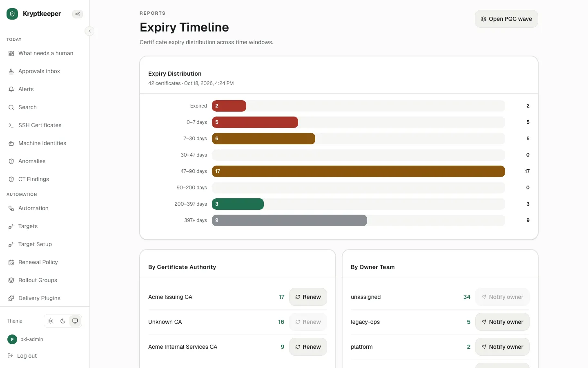
Task: Click the Search magnifier icon in sidebar
Action: pos(11,108)
